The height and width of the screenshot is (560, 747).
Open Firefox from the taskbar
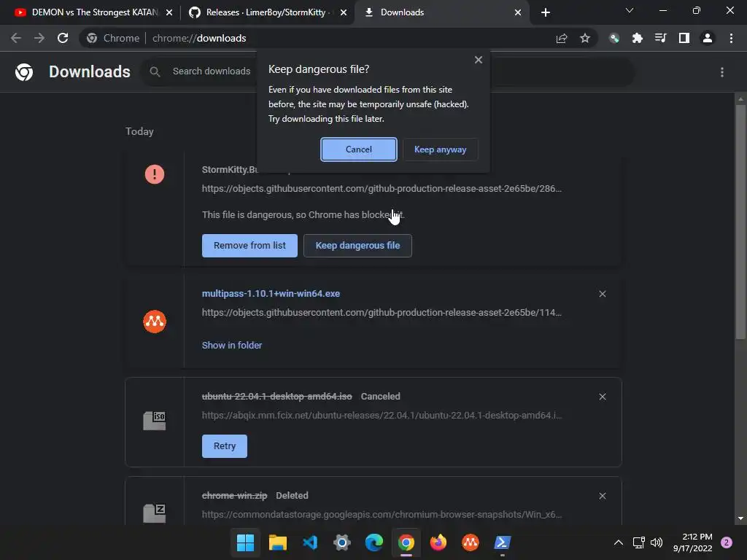pos(438,542)
